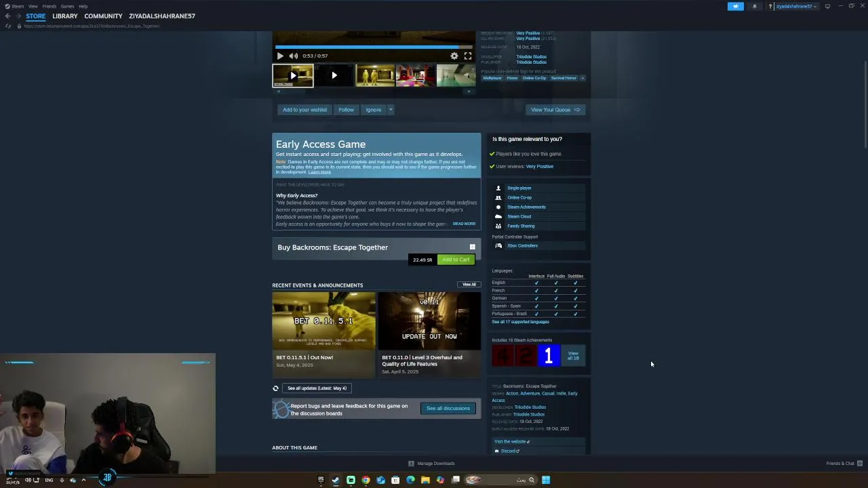Open the Windows Start button

[x=546, y=480]
